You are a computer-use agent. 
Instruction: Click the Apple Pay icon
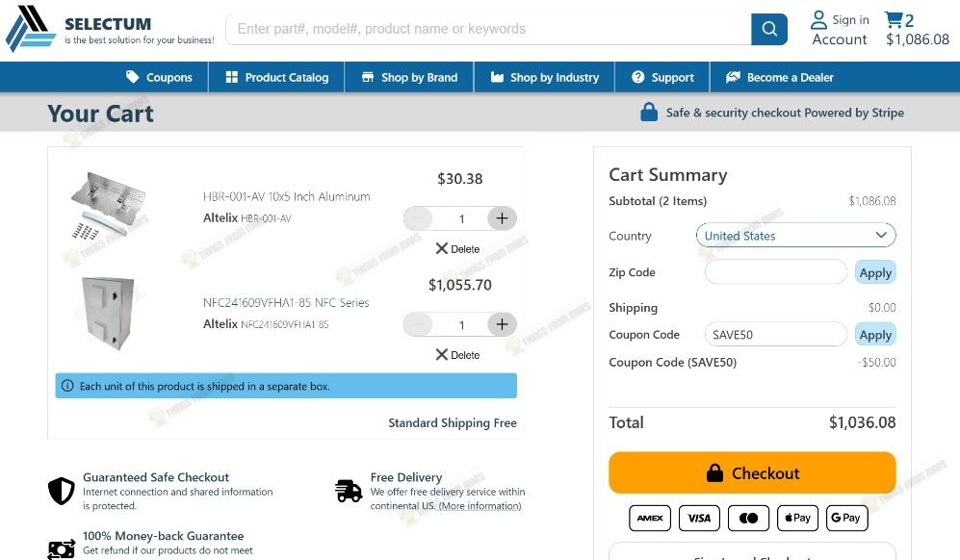pos(798,518)
